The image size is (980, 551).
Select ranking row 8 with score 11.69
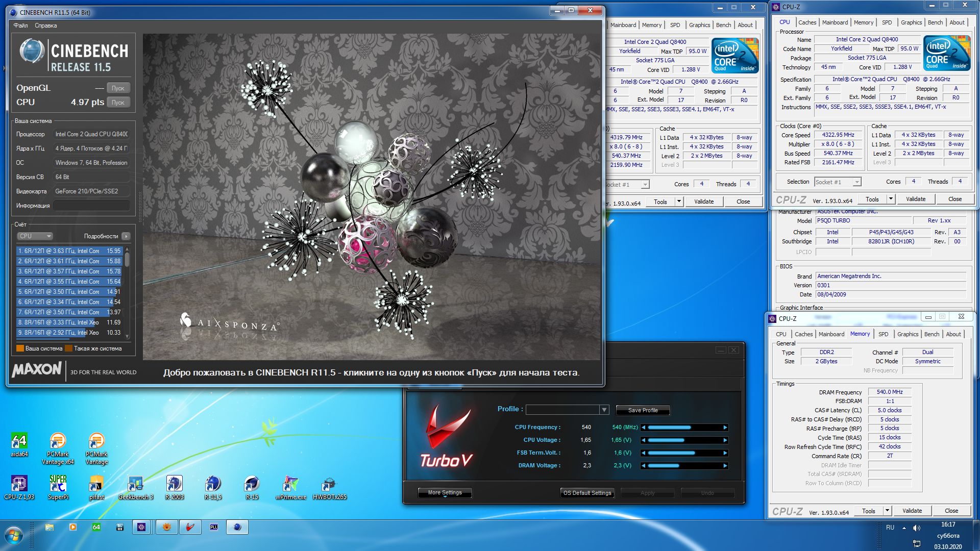[x=69, y=322]
